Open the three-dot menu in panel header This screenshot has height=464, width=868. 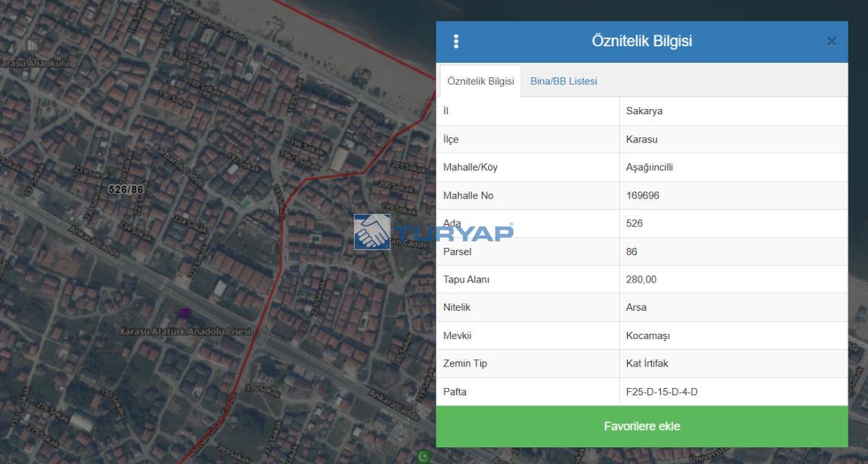[x=456, y=42]
